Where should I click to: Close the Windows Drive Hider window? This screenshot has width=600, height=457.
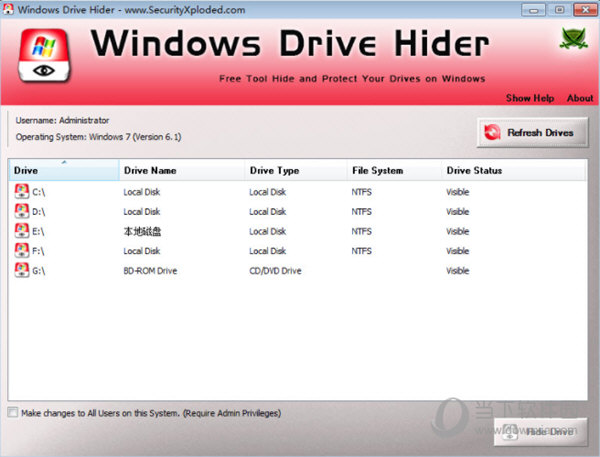click(585, 10)
